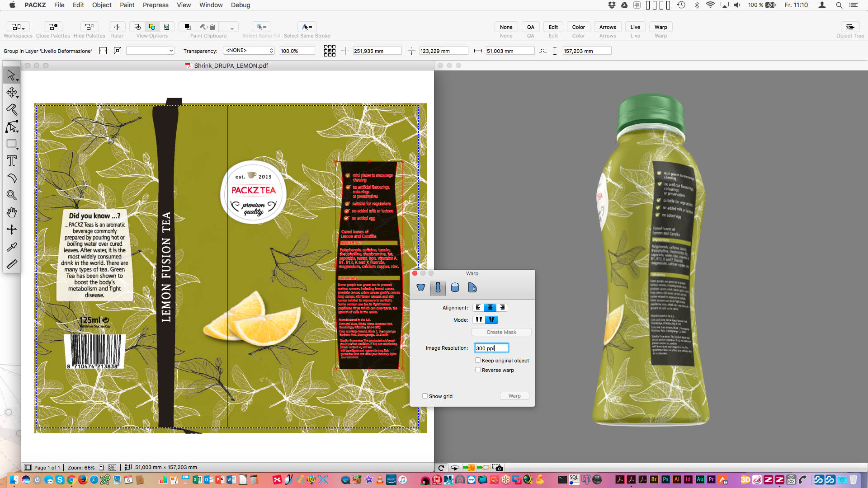Screen dimensions: 868x488
Task: Enable Reverse warp checkbox
Action: (x=478, y=370)
